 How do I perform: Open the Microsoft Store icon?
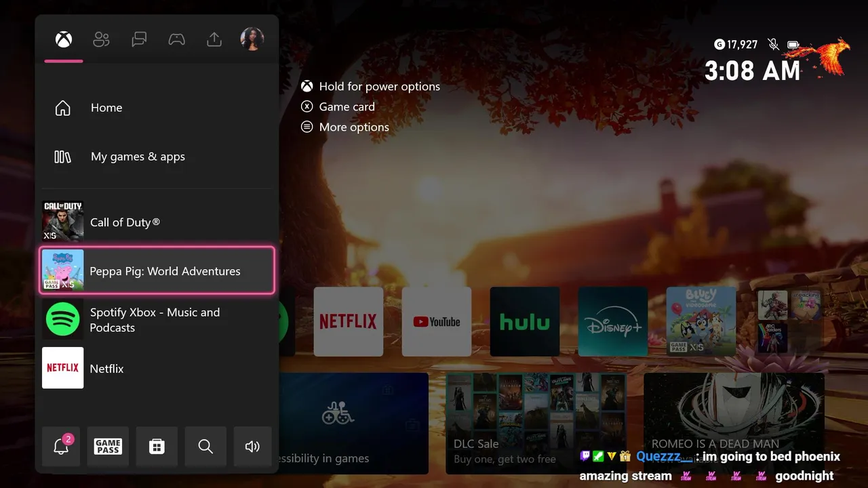157,446
